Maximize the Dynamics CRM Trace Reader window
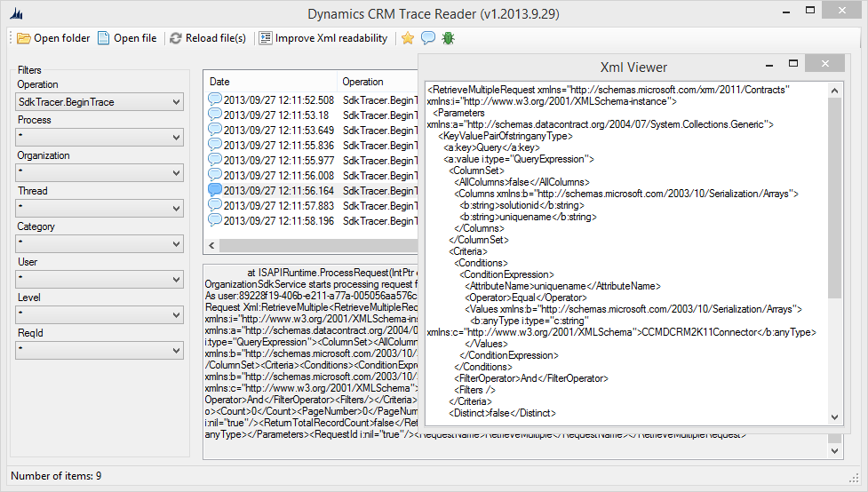This screenshot has height=492, width=868. click(x=810, y=11)
